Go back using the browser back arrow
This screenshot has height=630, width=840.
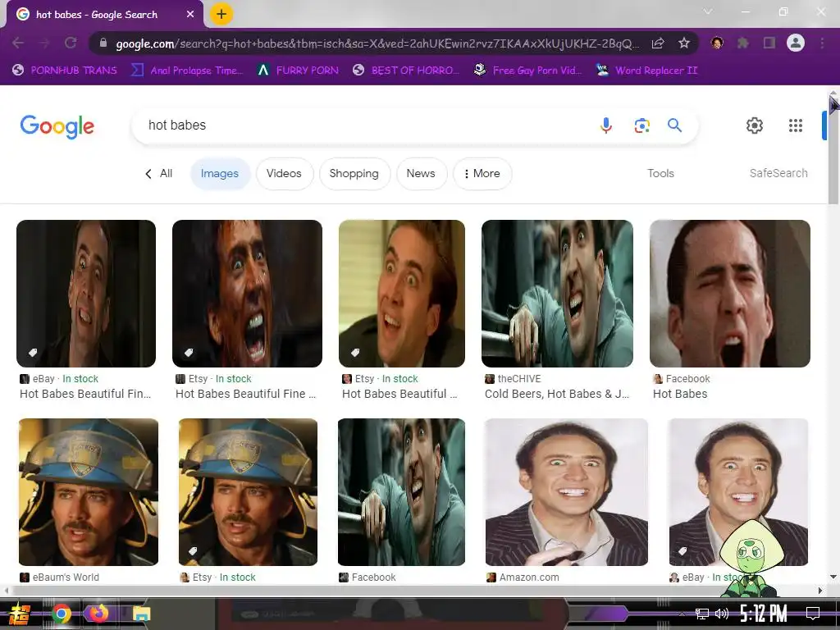pos(18,43)
